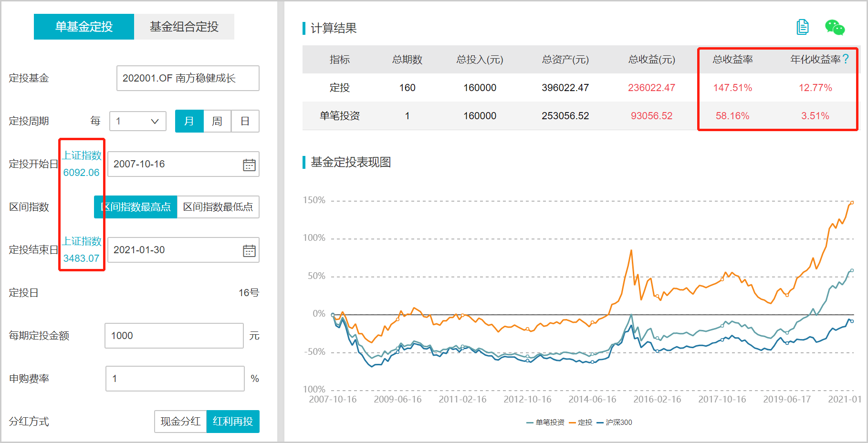Screen dimensions: 868x443
Task: Click the 计算结果 section heading
Action: point(334,28)
